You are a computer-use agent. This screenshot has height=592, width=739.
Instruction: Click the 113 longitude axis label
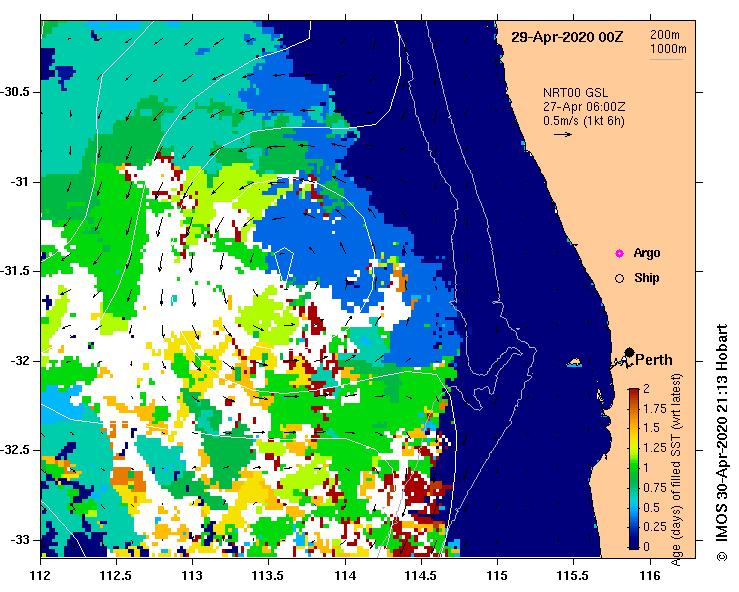tap(192, 576)
